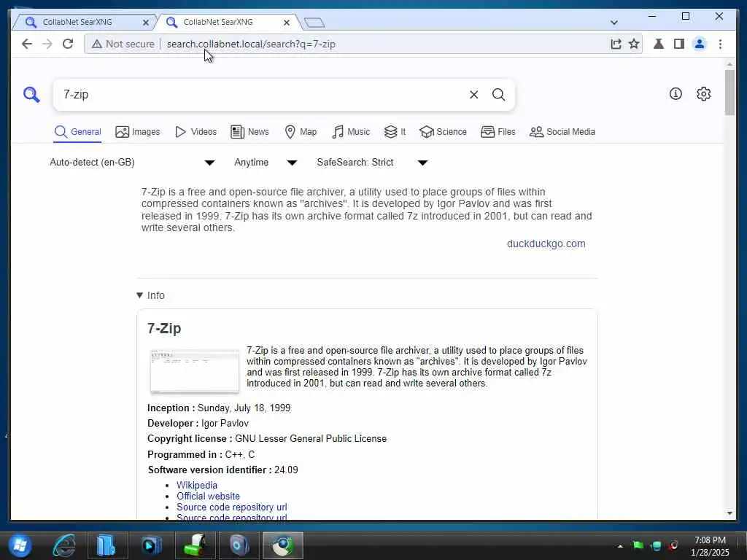Open the blue folders taskbar icon
The image size is (747, 560).
point(107,545)
